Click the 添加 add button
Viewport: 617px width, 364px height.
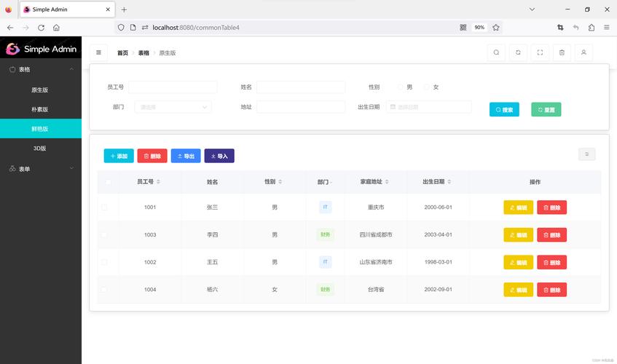point(119,156)
